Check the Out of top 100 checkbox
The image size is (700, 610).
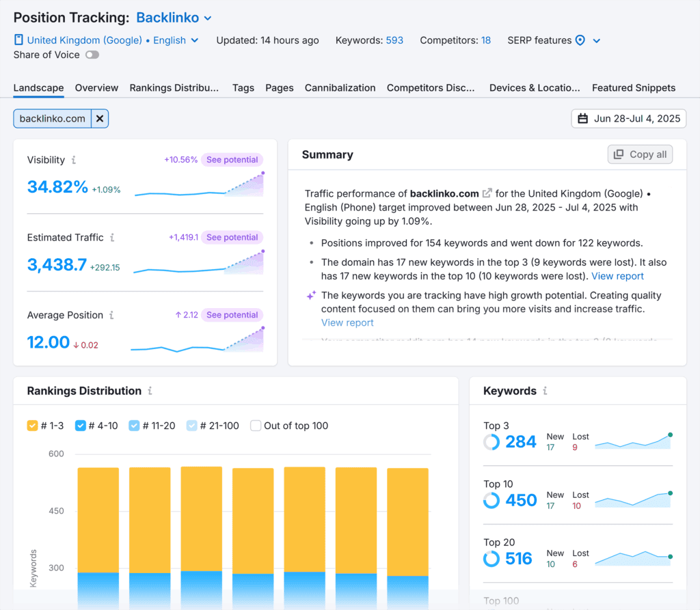[x=257, y=425]
